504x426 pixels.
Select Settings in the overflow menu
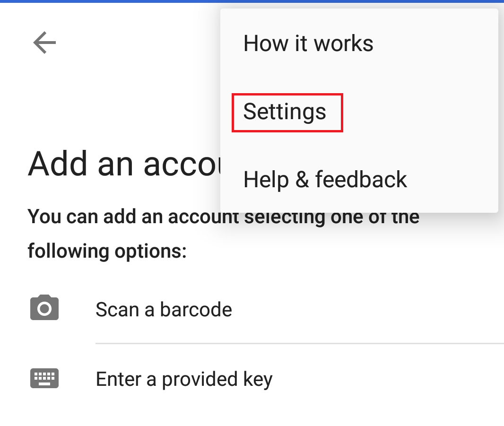coord(285,112)
